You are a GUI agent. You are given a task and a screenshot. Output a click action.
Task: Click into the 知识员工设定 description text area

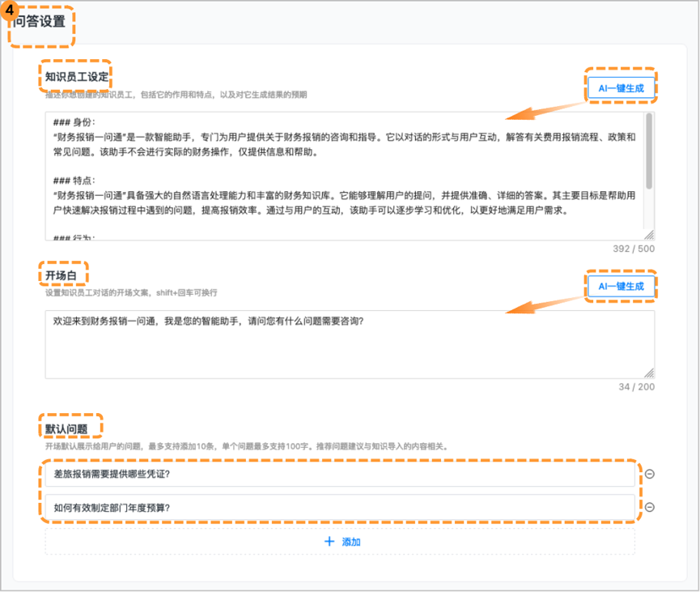point(350,176)
